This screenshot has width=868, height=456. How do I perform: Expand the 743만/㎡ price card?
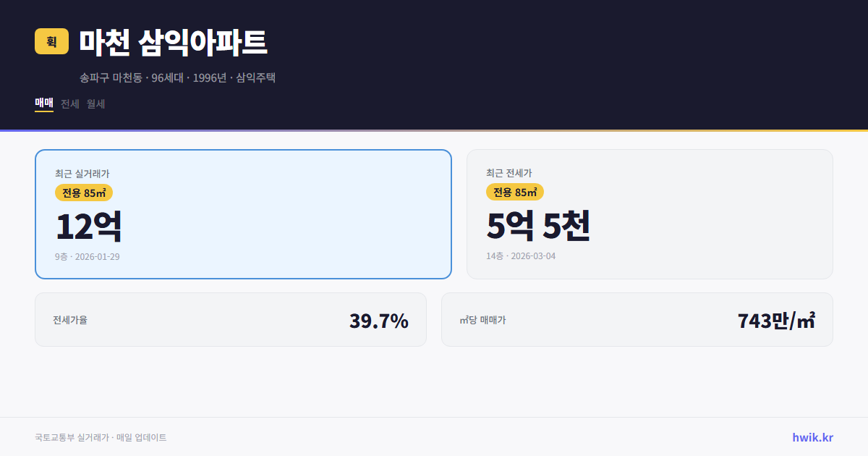(x=637, y=319)
